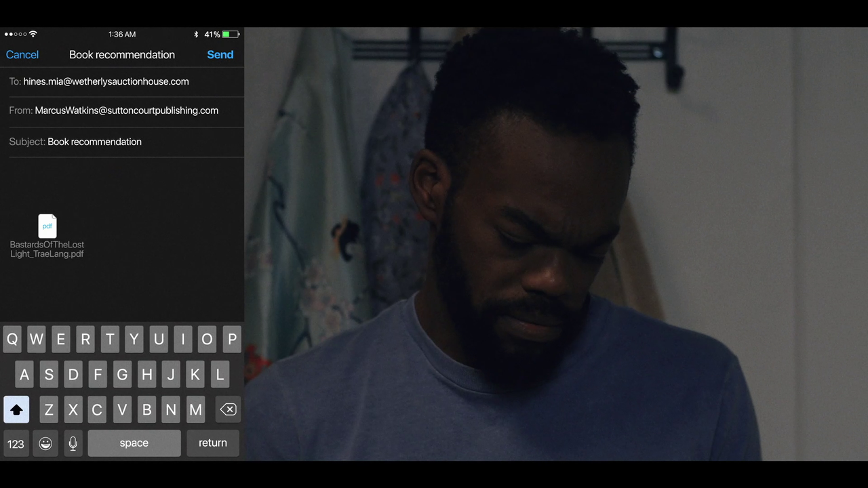Tap the S key
868x488 pixels.
(49, 374)
